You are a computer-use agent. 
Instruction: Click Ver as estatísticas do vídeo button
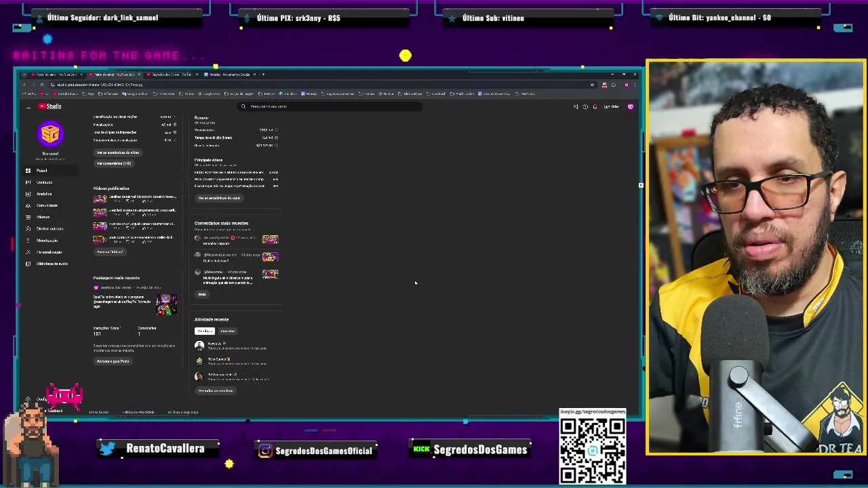[117, 152]
